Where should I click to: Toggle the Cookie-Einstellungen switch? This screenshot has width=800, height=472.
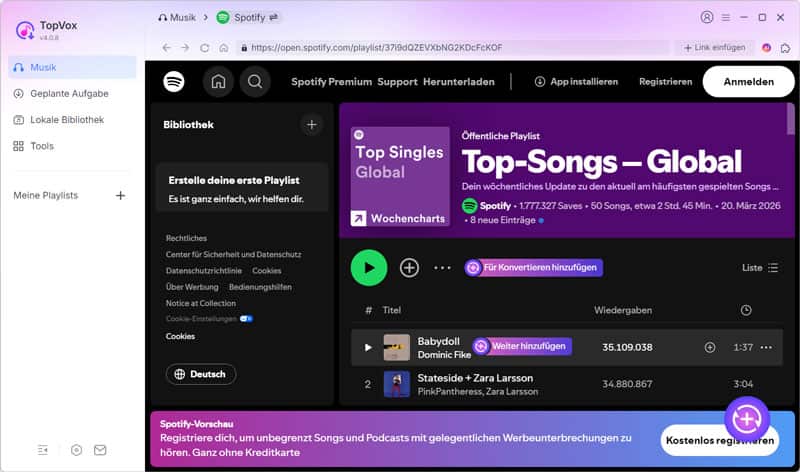click(246, 319)
